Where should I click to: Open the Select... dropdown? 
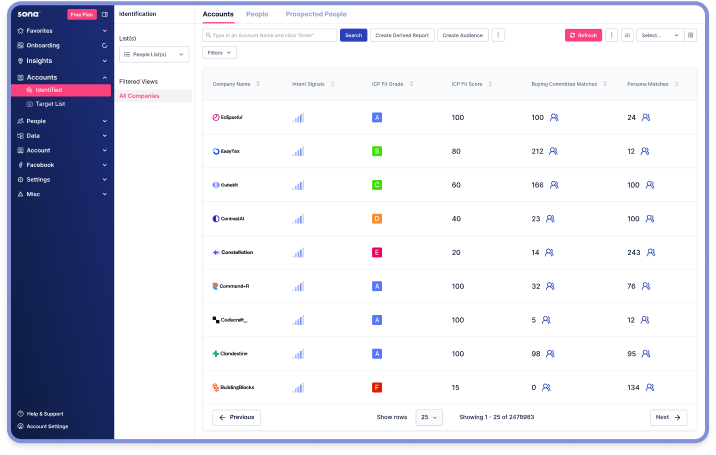click(x=660, y=35)
